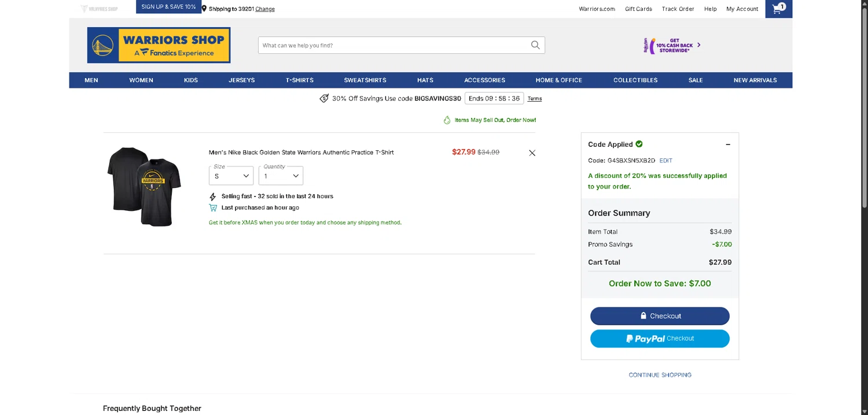
Task: Open the KIDS menu
Action: 191,80
